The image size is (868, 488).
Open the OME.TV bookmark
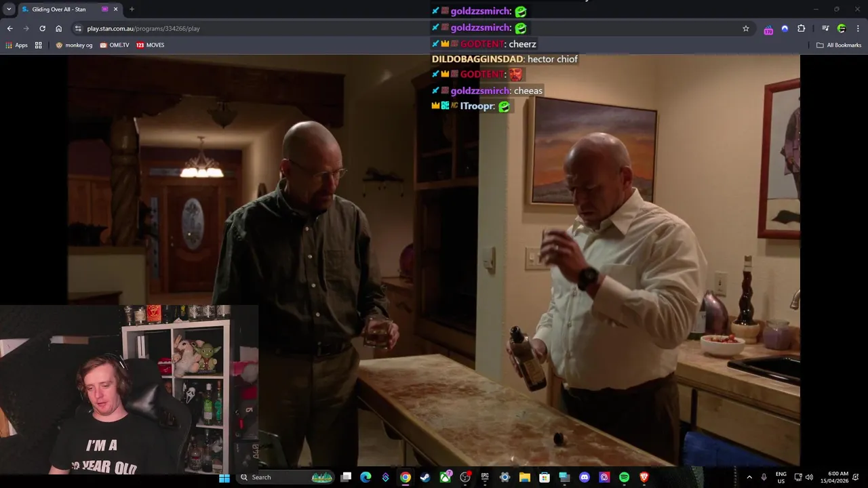pos(115,45)
